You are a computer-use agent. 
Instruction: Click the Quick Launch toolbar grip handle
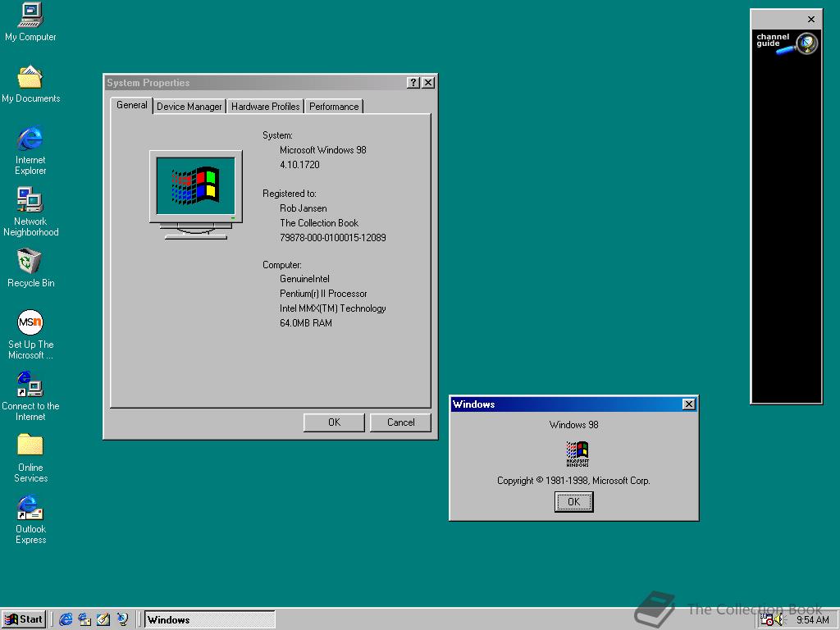tap(52, 619)
